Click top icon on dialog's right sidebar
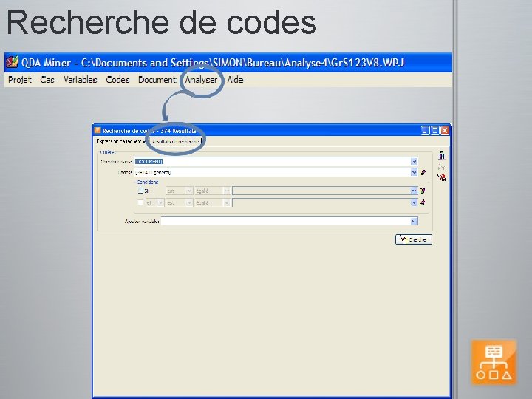 [441, 155]
